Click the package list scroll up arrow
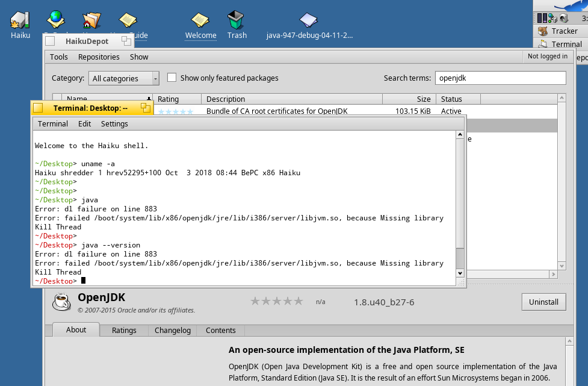Viewport: 588px width, 386px height. tap(562, 98)
